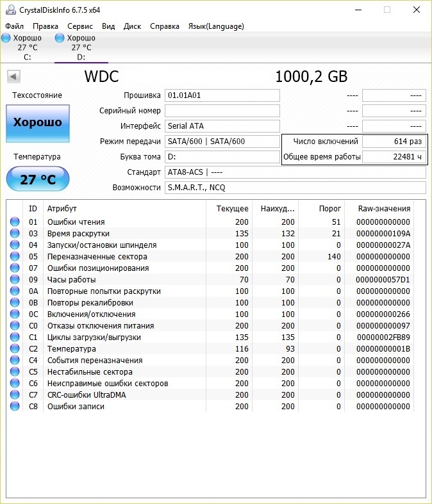Click the Режим передачи field SATA/600
Image resolution: width=432 pixels, height=504 pixels.
[222, 142]
